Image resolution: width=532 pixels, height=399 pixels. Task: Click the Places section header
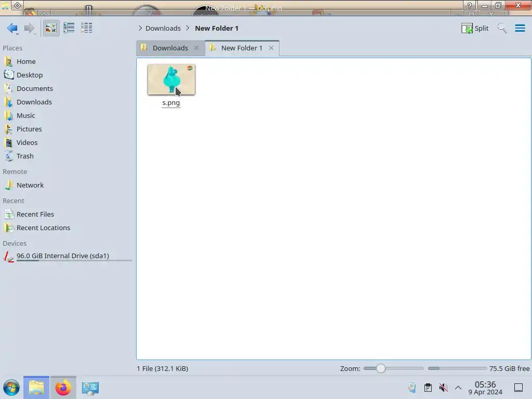click(12, 48)
